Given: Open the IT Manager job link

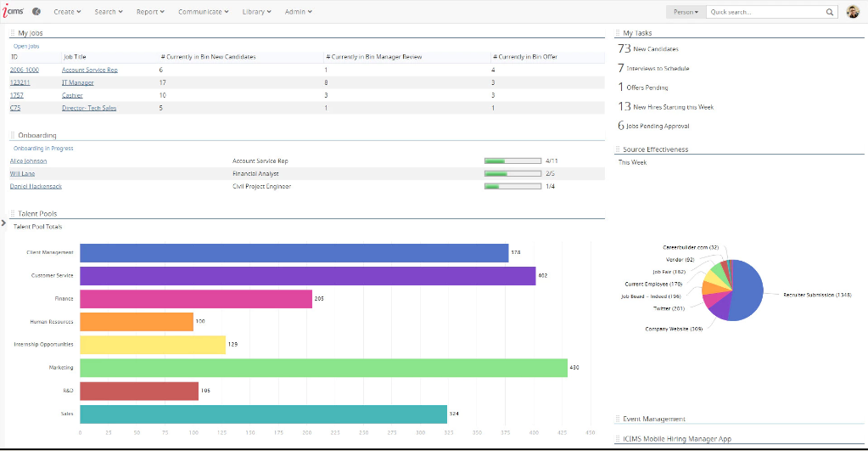Looking at the screenshot, I should pyautogui.click(x=76, y=82).
